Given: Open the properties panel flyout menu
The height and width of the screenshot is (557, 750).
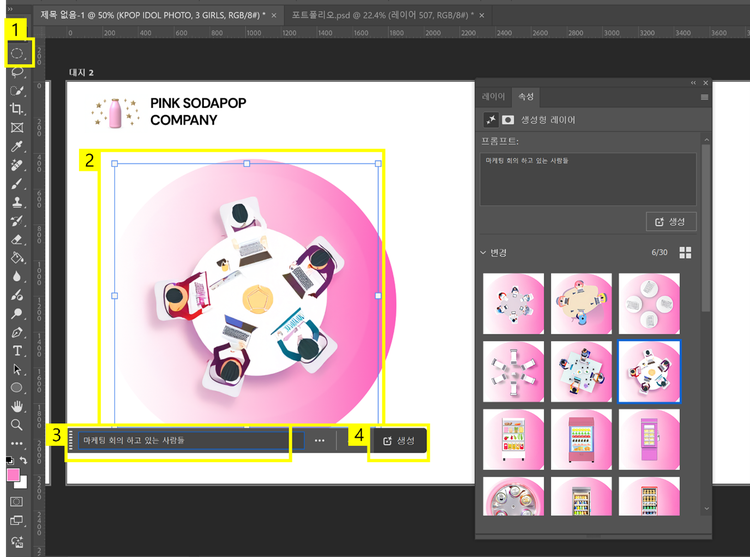Looking at the screenshot, I should point(704,97).
